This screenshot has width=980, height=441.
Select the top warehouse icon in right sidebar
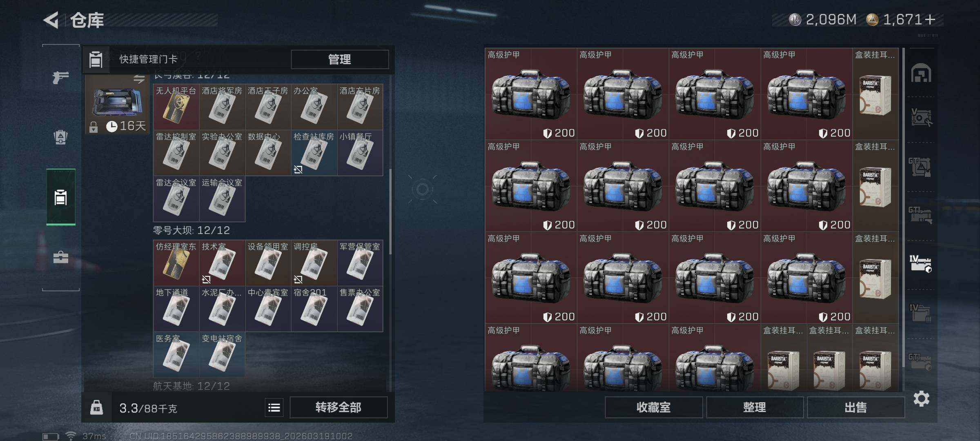(x=921, y=73)
